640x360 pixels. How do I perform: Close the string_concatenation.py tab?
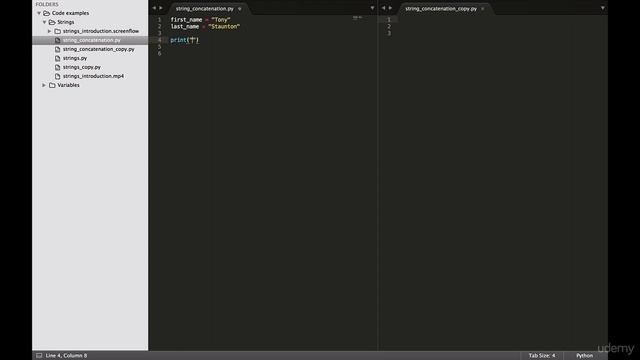[240, 9]
